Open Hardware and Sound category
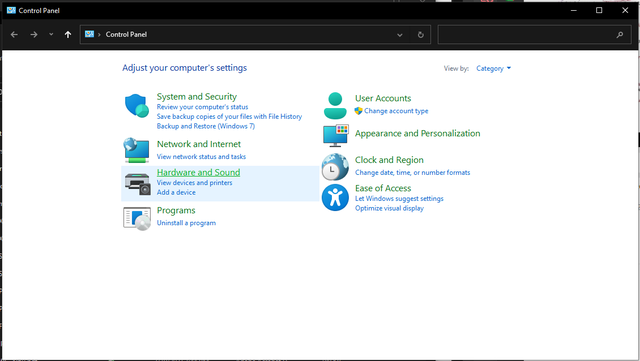The width and height of the screenshot is (640, 361). tap(198, 172)
